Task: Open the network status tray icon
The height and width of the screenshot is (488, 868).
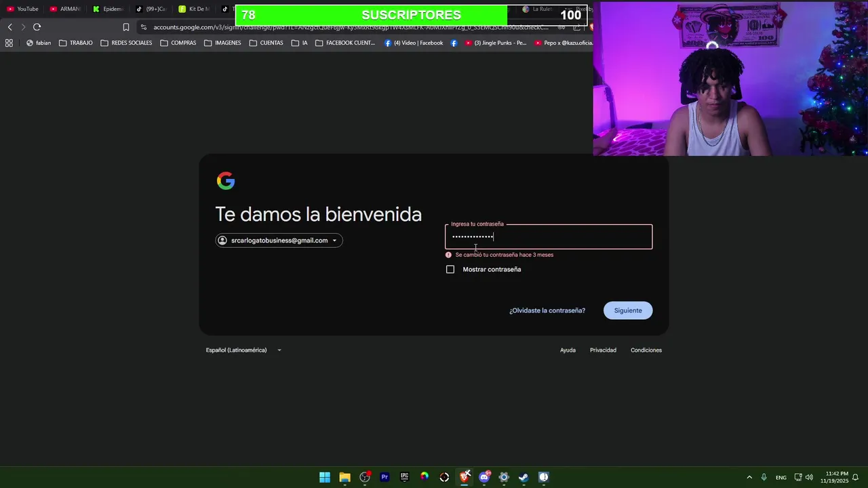Action: [798, 477]
